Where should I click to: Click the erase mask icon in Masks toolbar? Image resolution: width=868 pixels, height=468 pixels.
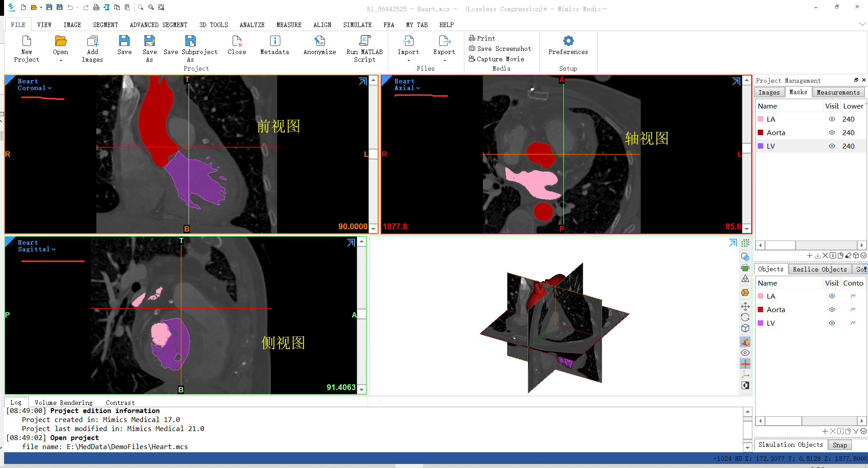click(x=848, y=255)
